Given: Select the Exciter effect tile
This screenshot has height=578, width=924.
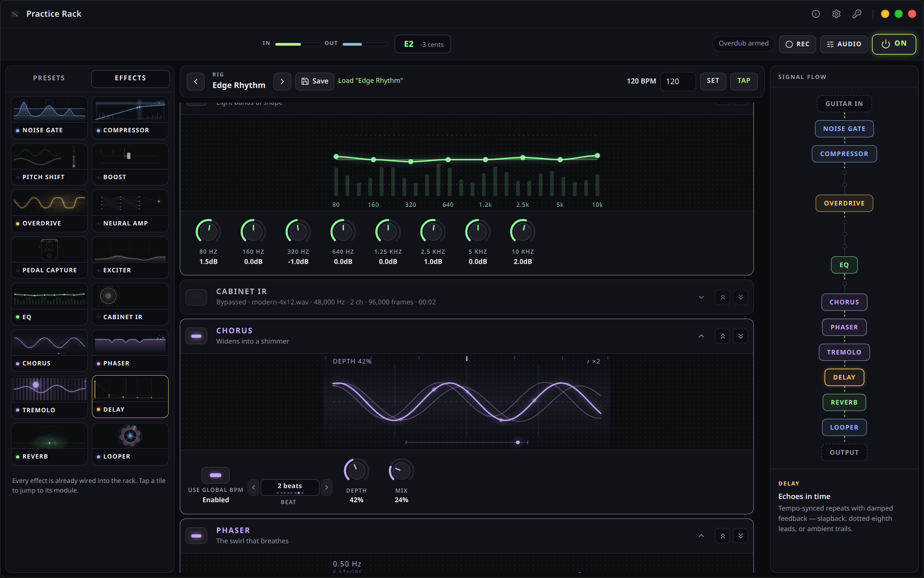Looking at the screenshot, I should [130, 258].
